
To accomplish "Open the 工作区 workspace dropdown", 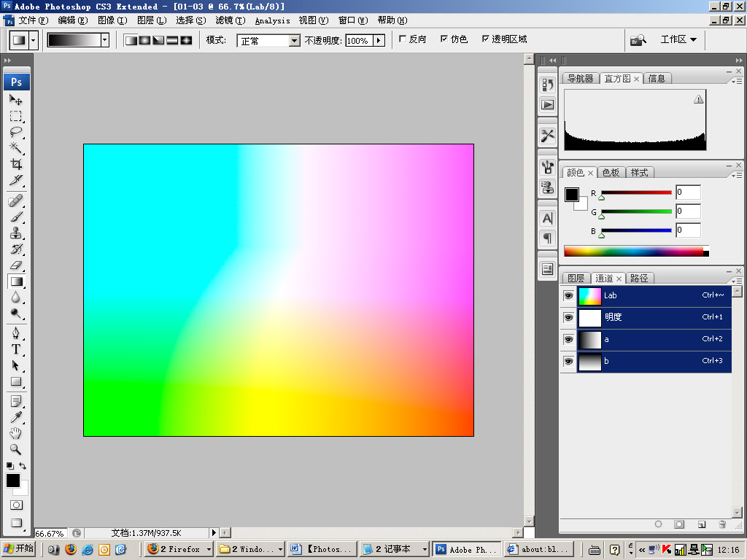I will [678, 39].
